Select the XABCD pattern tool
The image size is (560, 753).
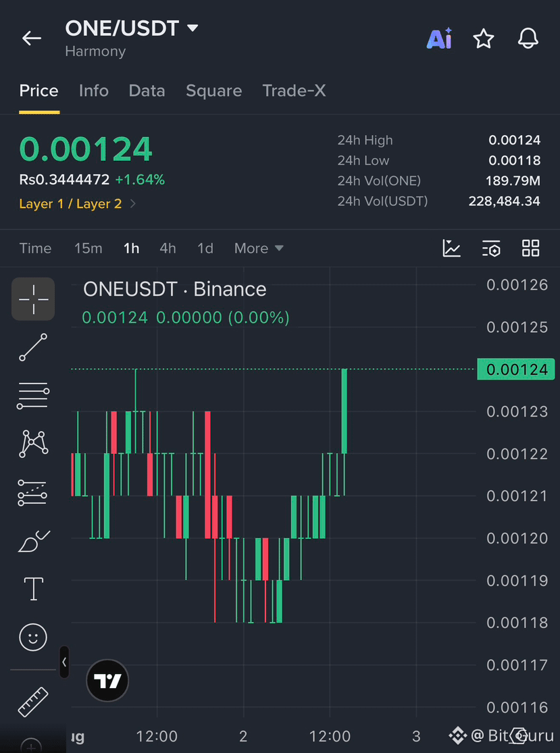[33, 444]
